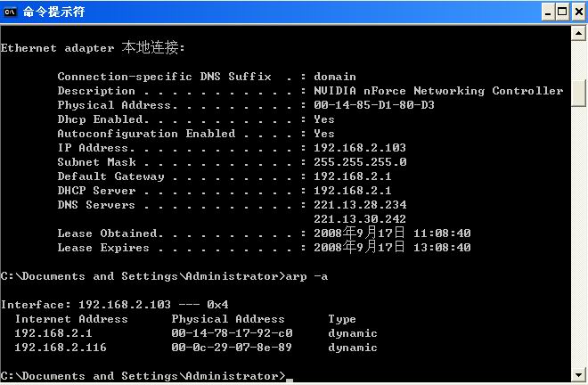This screenshot has height=385, width=588.
Task: Click the typed arp -a command
Action: click(306, 276)
